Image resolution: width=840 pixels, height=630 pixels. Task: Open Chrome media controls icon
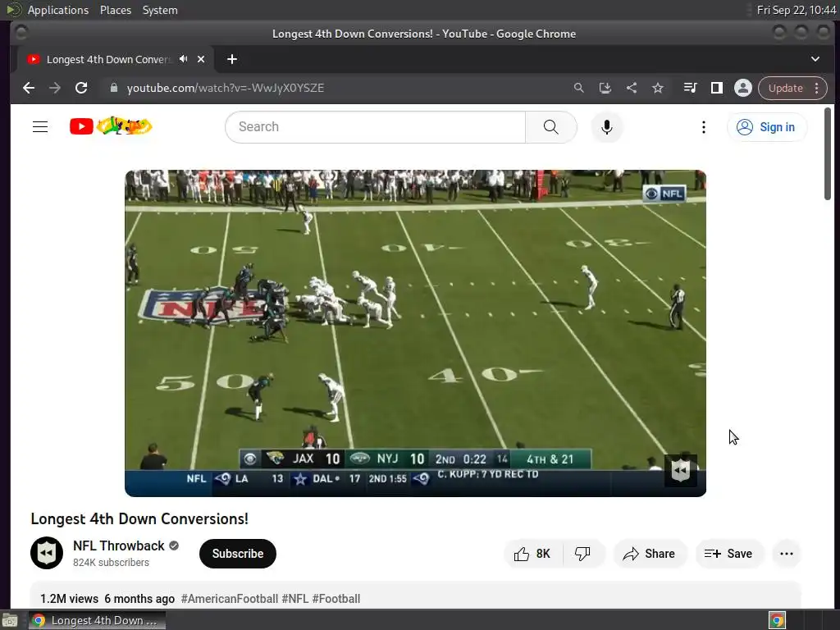pyautogui.click(x=690, y=88)
